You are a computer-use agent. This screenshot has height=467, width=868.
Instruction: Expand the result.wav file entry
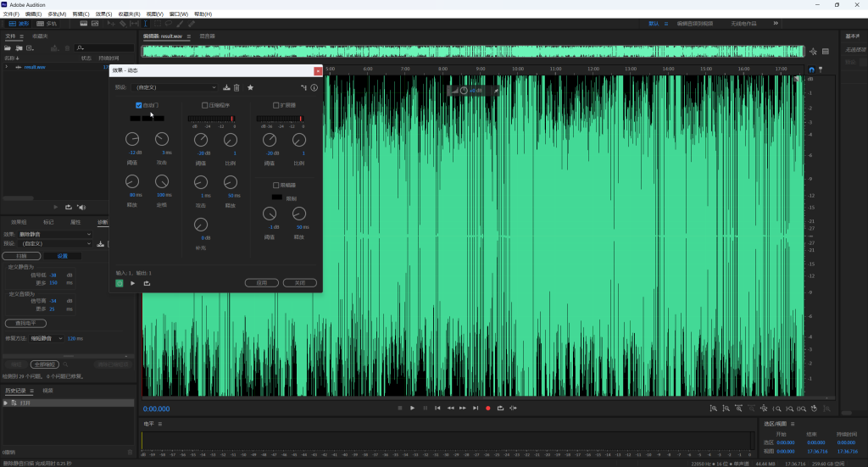point(7,67)
